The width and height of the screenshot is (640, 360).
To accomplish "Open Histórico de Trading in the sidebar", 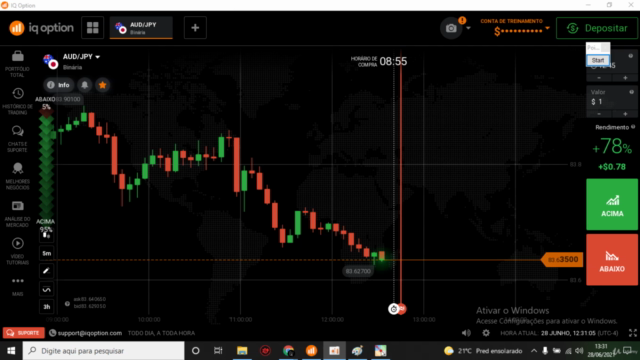I will pyautogui.click(x=17, y=101).
